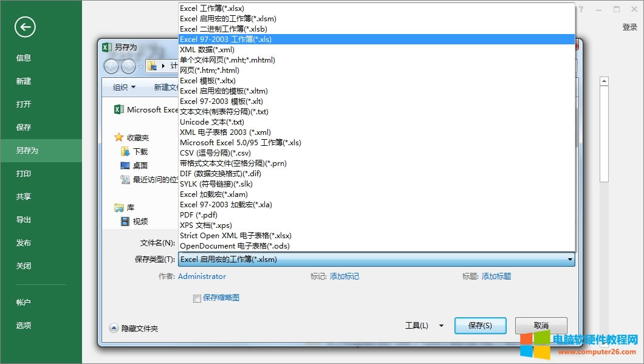Click the 收藏夹 favorites star icon

point(119,138)
